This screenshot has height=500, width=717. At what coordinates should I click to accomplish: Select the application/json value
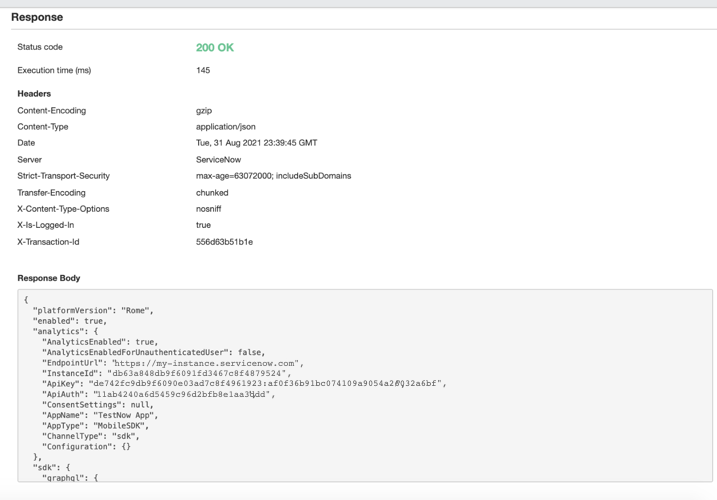(x=225, y=127)
